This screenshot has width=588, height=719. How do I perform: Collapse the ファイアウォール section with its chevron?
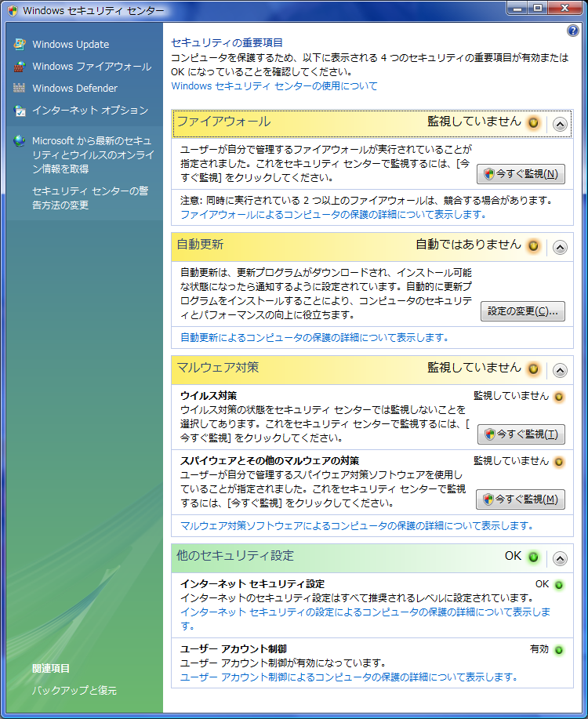(x=560, y=124)
